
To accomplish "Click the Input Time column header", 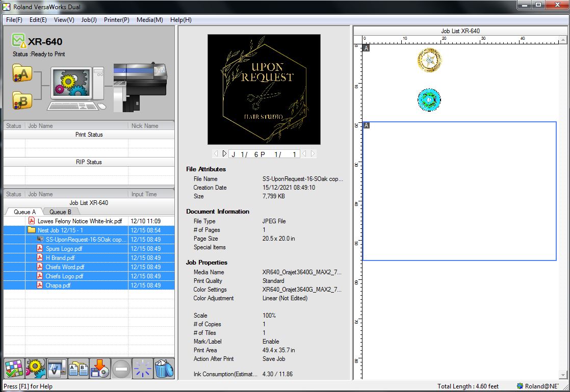I will click(151, 194).
